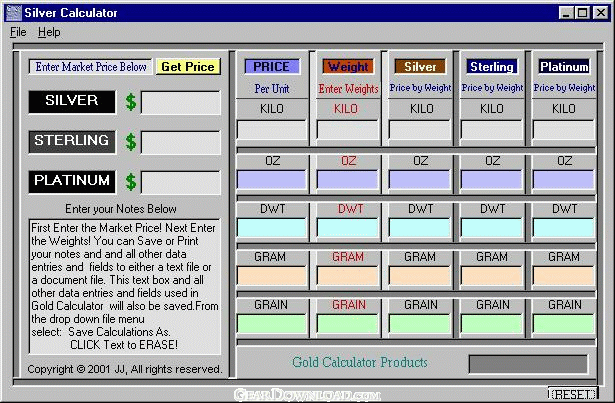Click the RESET button
The image size is (615, 403).
click(x=573, y=394)
